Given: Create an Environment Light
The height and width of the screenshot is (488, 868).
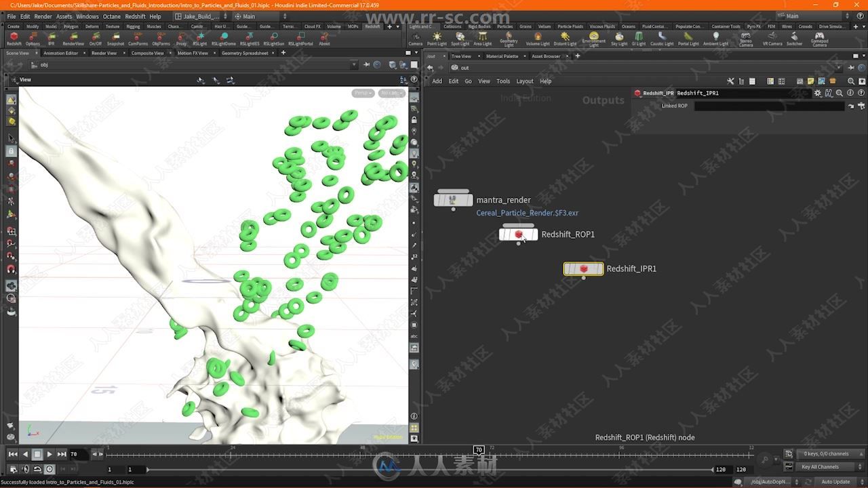Looking at the screenshot, I should point(593,39).
